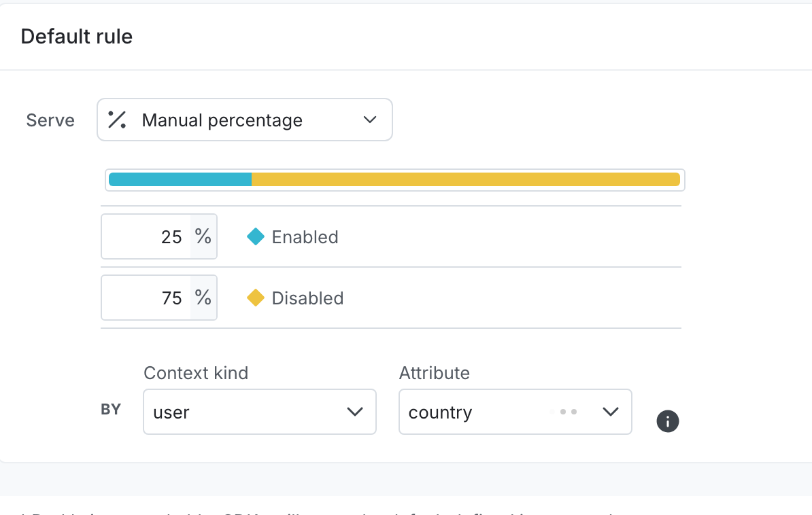Click the three dots inside the country dropdown
This screenshot has height=515, width=812.
[x=569, y=412]
